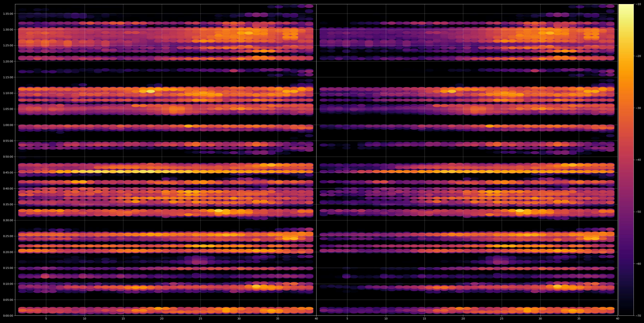Click the y-axis label 1:00:00
This screenshot has width=644, height=323.
(x=8, y=125)
